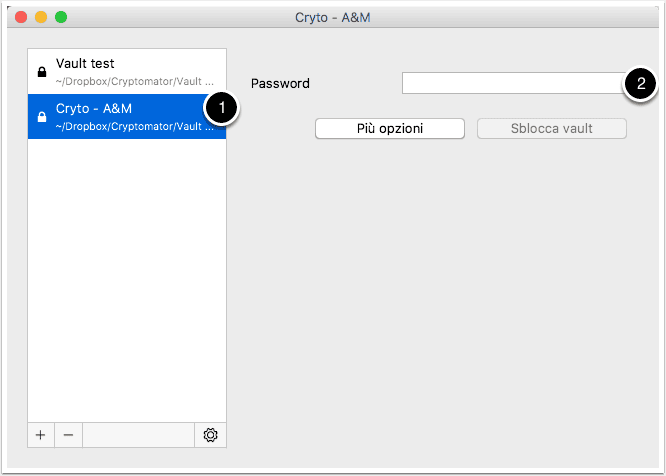Zoom the window with green button
Image resolution: width=666 pixels, height=476 pixels.
(61, 17)
